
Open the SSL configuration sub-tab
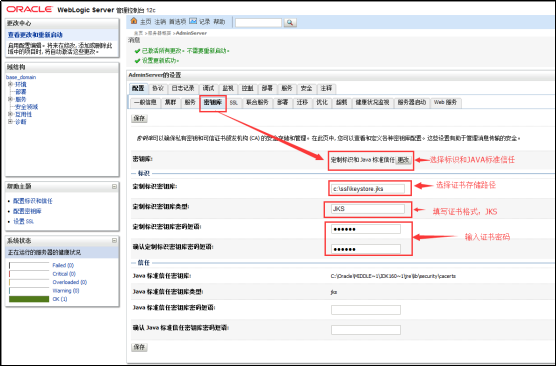click(233, 103)
